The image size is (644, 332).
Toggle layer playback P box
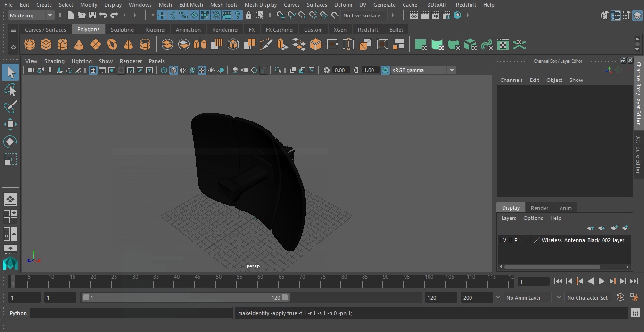pyautogui.click(x=516, y=240)
